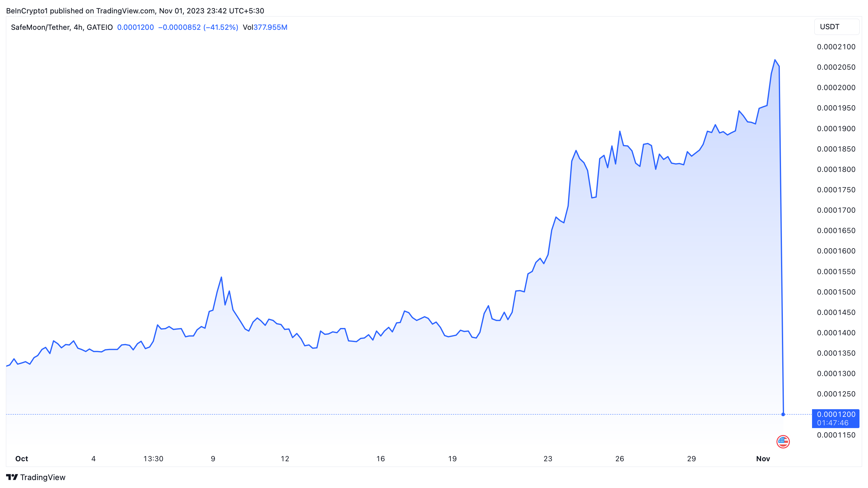Click the TradingView.com text in header

pyautogui.click(x=125, y=11)
